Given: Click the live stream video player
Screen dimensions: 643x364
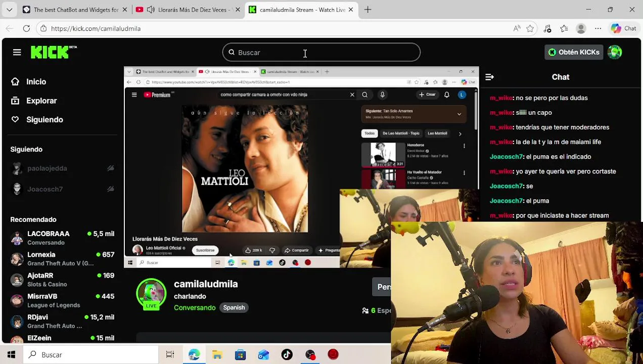Looking at the screenshot, I should (301, 167).
